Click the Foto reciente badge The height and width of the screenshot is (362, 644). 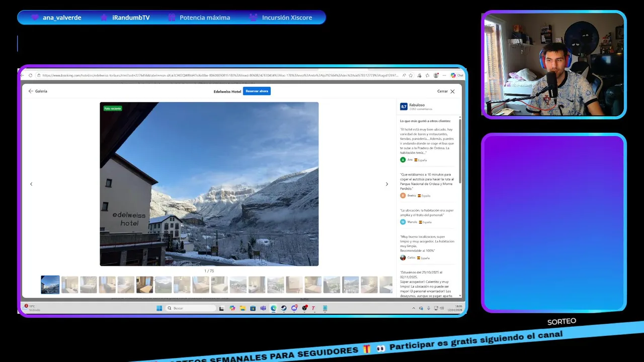(113, 109)
